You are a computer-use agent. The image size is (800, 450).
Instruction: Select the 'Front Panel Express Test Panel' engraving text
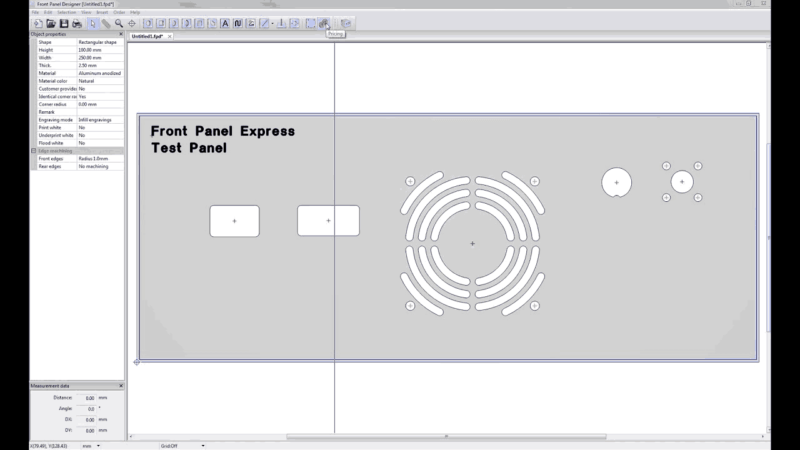[x=222, y=139]
